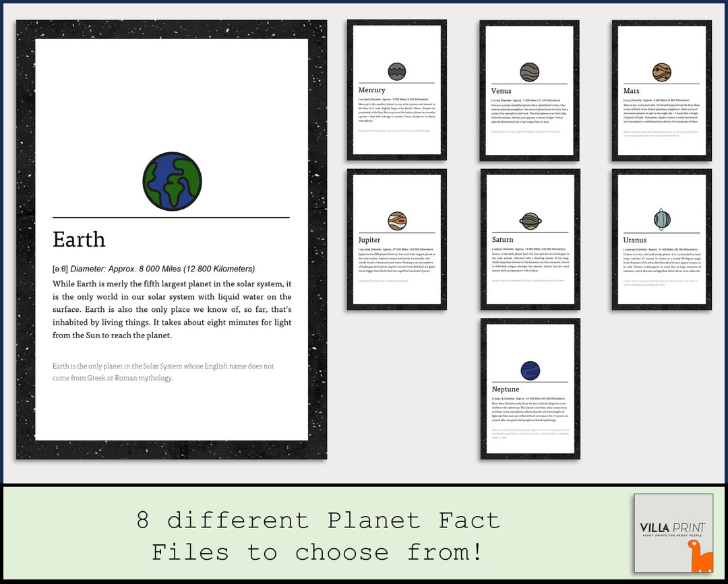Open the Neptune fact file card
This screenshot has width=728, height=584.
point(529,389)
